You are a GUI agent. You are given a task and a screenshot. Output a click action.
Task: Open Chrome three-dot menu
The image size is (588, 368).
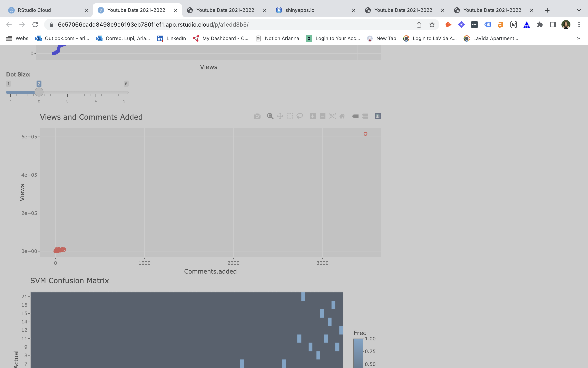click(579, 25)
